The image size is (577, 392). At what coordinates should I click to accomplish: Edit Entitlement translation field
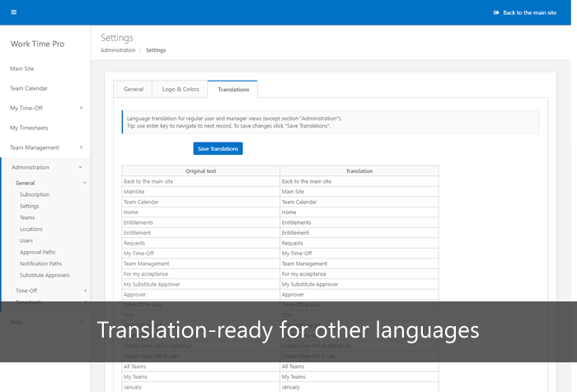[x=359, y=233]
